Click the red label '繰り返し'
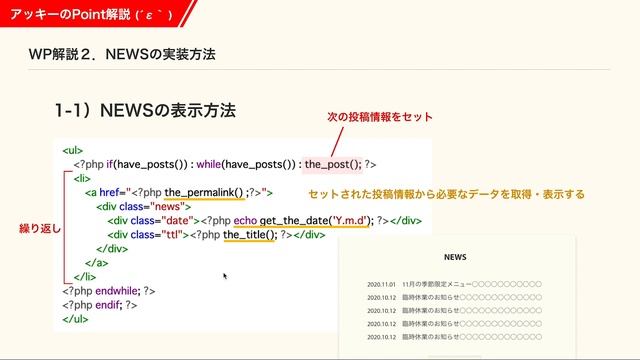 pos(40,229)
